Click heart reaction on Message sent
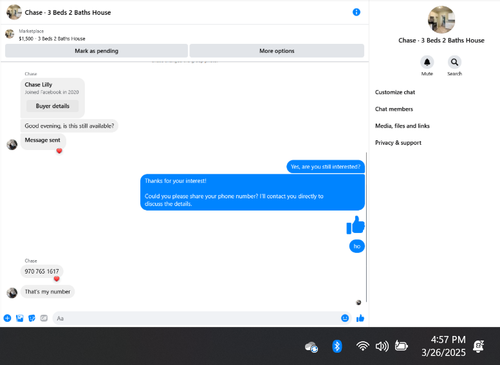 (59, 151)
